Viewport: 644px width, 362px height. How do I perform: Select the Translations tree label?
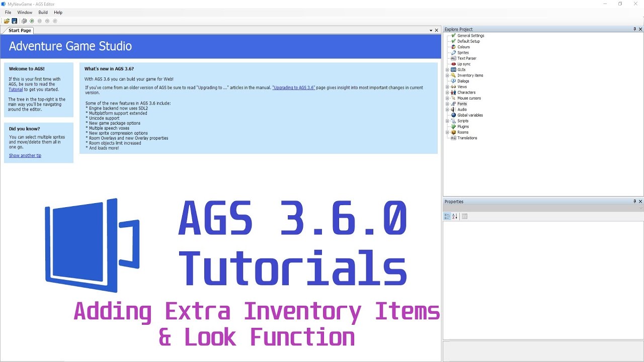[467, 138]
